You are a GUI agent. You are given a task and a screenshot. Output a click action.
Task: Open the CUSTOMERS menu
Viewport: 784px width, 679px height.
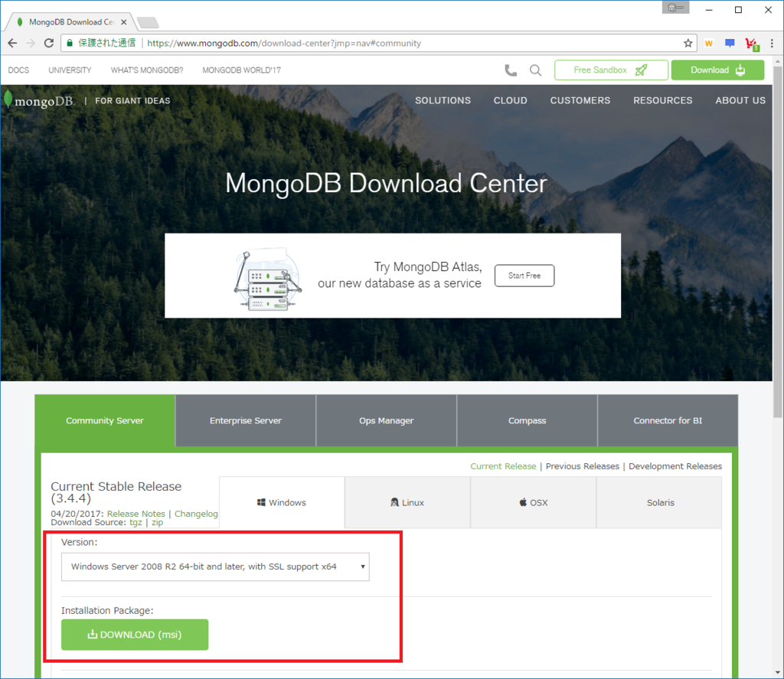tap(580, 100)
